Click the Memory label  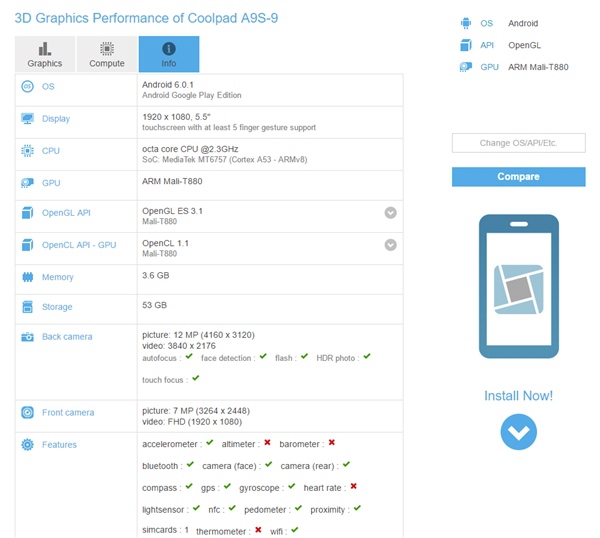[58, 277]
